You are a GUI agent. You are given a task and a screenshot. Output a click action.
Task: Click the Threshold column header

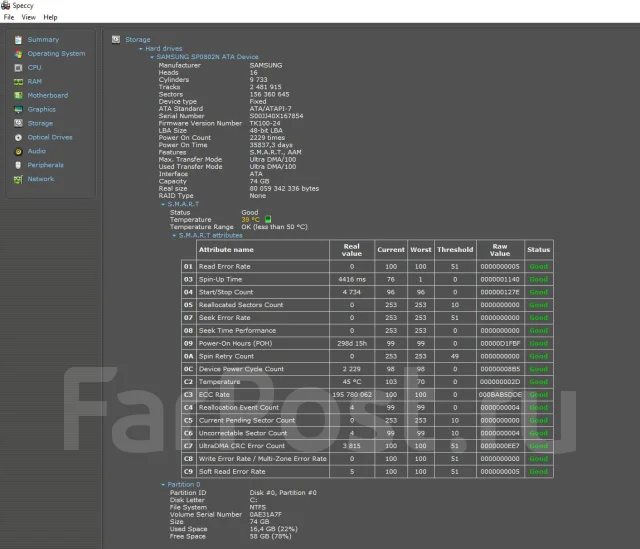(455, 249)
